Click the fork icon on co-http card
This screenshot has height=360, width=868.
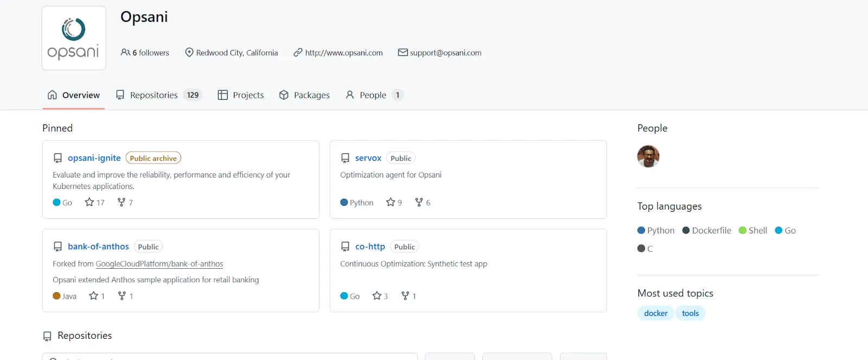(x=405, y=295)
